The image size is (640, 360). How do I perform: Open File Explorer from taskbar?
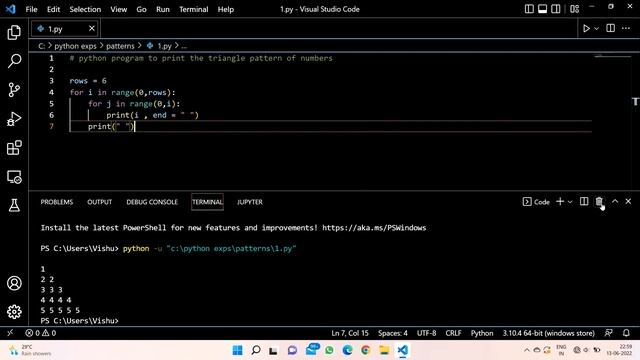click(384, 350)
